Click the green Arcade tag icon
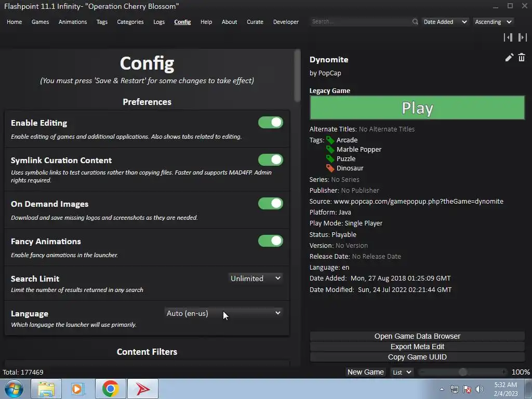532x399 pixels. pyautogui.click(x=330, y=140)
